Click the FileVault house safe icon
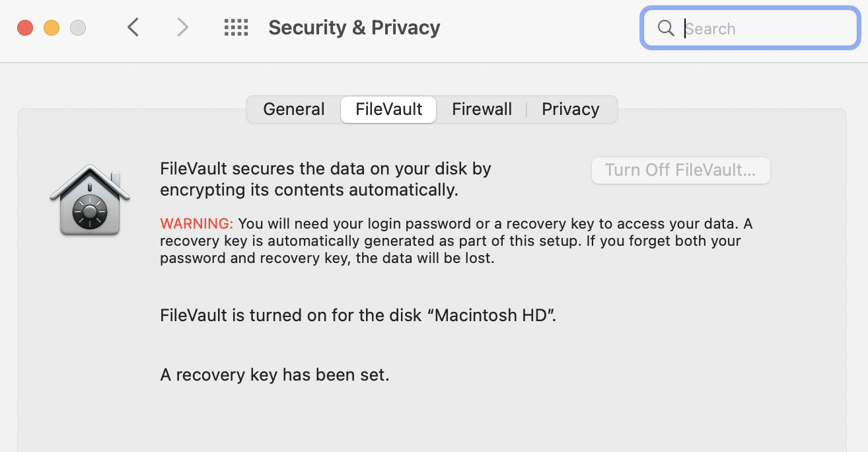Viewport: 868px width, 452px height. (x=90, y=200)
